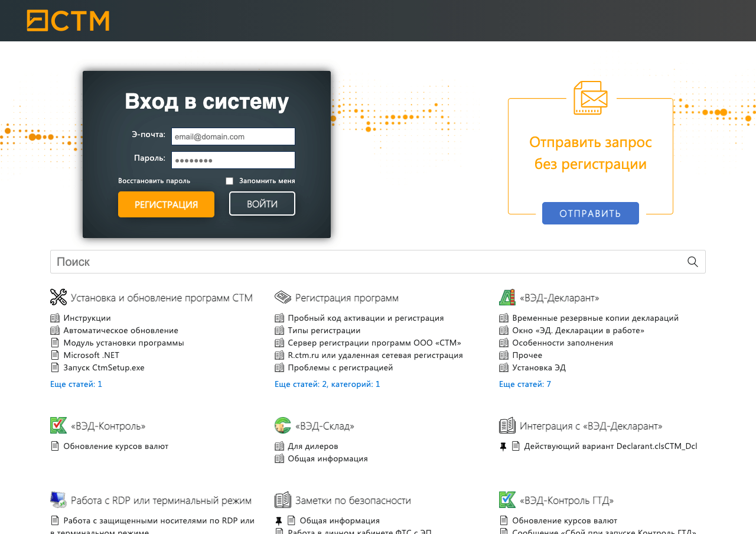Open Отправить запрос без регистрации link
756x534 pixels.
coord(591,153)
